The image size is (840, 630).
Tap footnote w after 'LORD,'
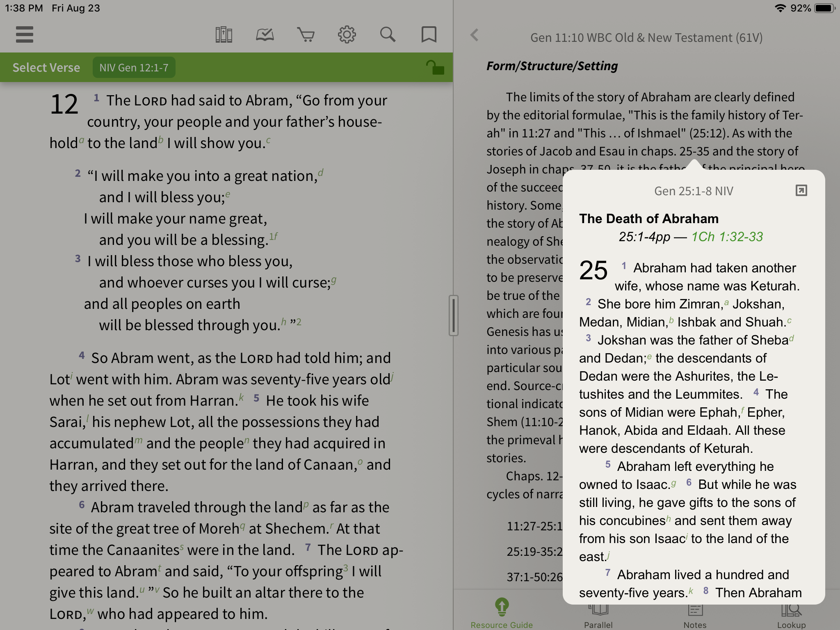coord(90,611)
